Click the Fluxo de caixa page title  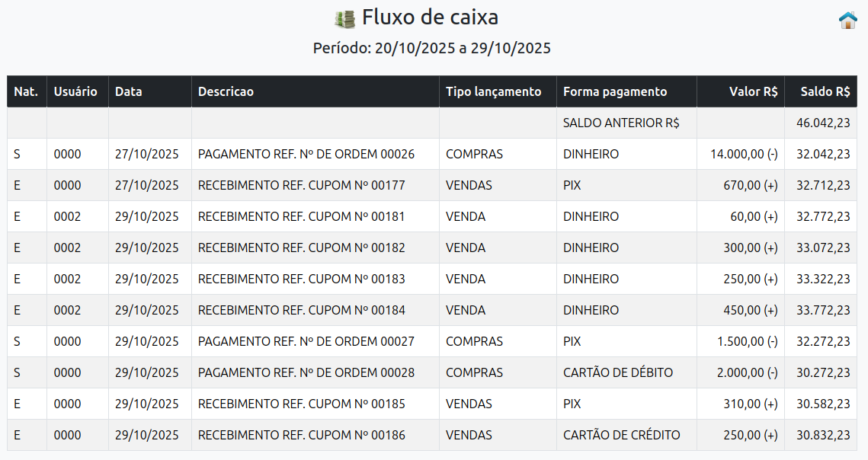[430, 17]
